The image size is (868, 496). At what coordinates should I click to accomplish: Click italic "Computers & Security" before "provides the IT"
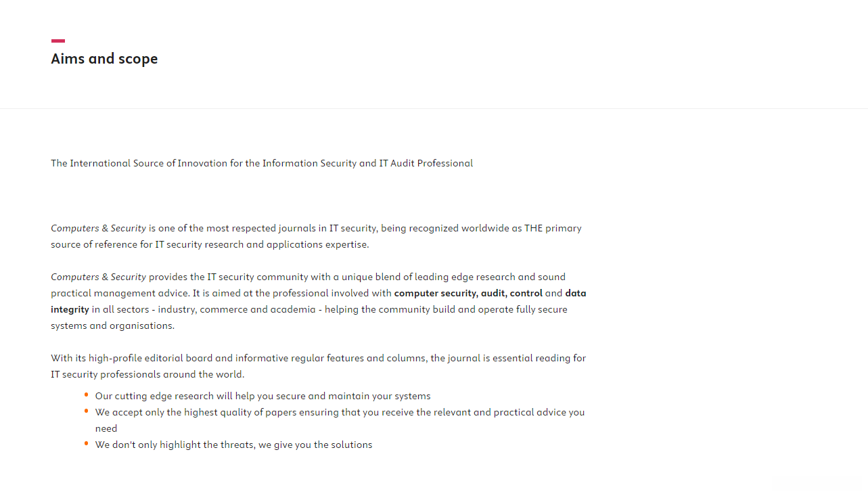pos(98,277)
